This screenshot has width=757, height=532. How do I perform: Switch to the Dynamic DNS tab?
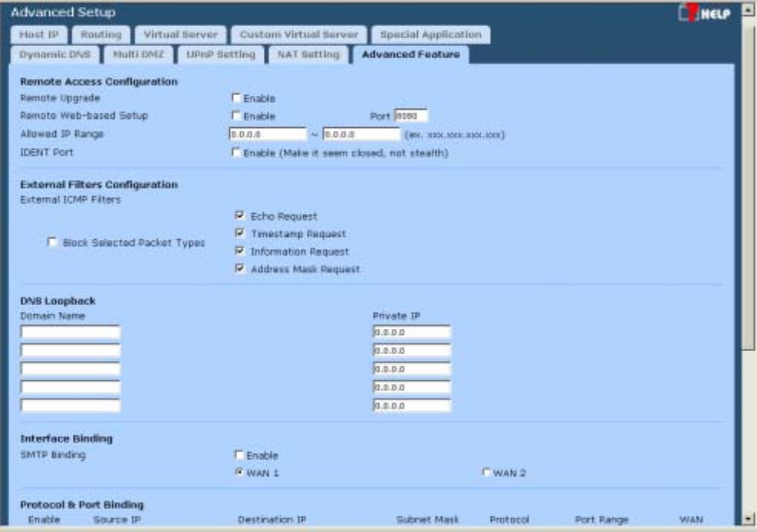point(54,54)
